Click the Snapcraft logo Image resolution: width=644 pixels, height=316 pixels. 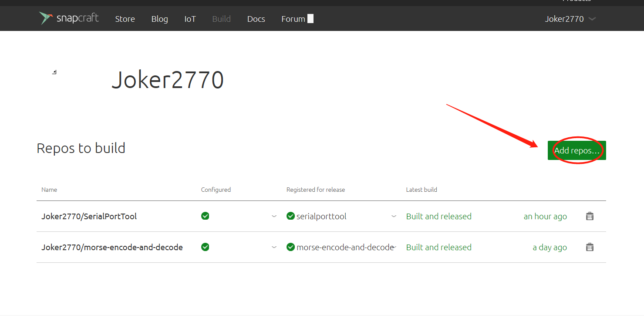click(x=69, y=18)
